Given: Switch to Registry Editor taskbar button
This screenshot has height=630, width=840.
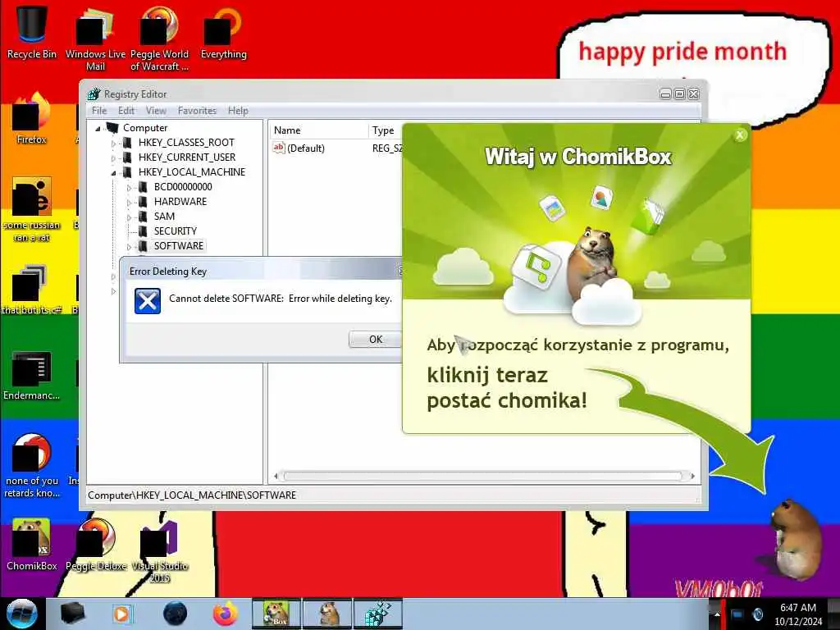Looking at the screenshot, I should 378,614.
